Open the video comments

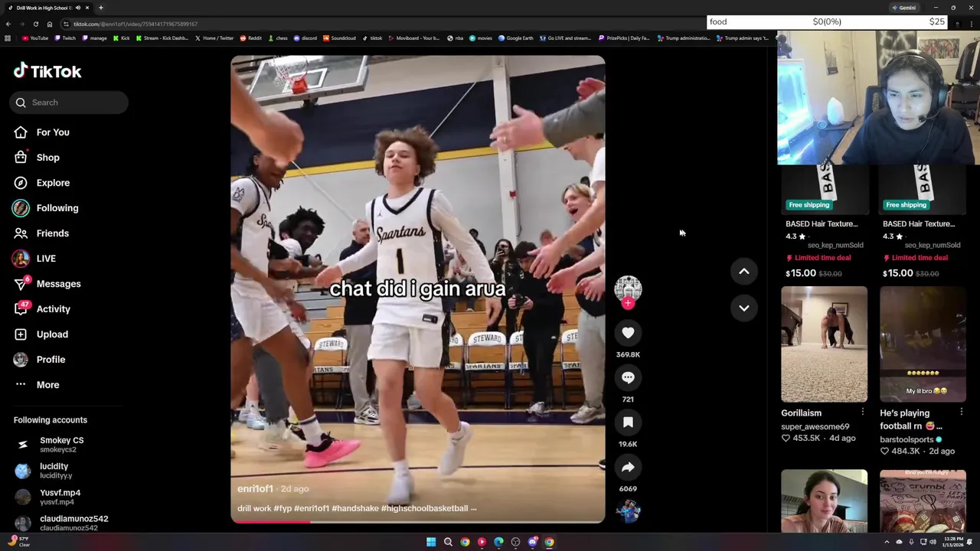[x=628, y=377]
